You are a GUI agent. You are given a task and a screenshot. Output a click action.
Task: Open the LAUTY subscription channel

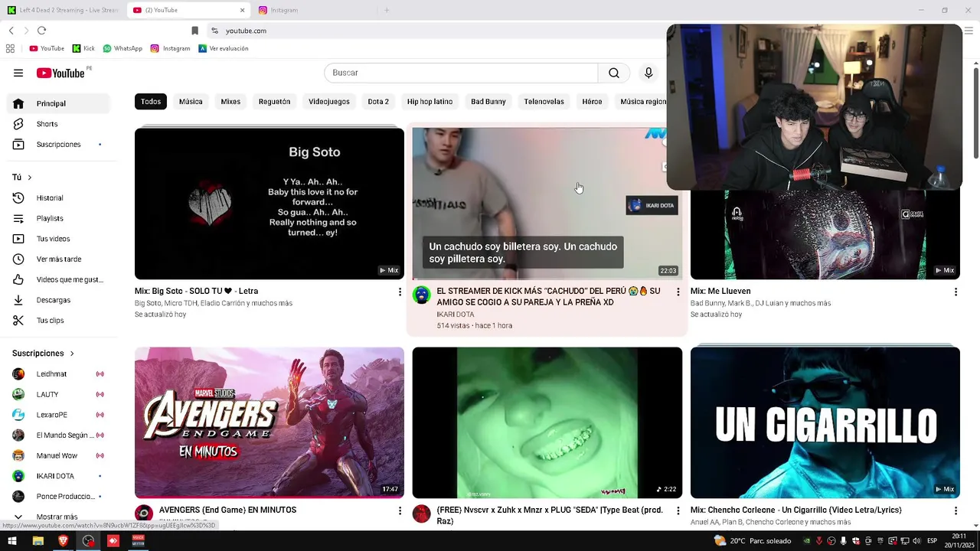[58, 394]
